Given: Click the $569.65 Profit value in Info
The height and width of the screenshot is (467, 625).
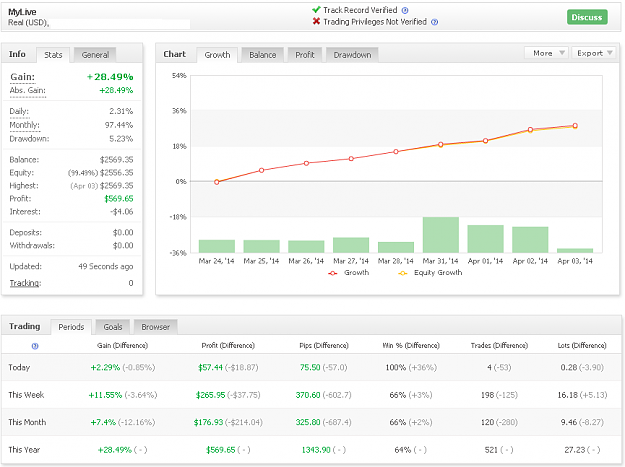Looking at the screenshot, I should pyautogui.click(x=119, y=199).
